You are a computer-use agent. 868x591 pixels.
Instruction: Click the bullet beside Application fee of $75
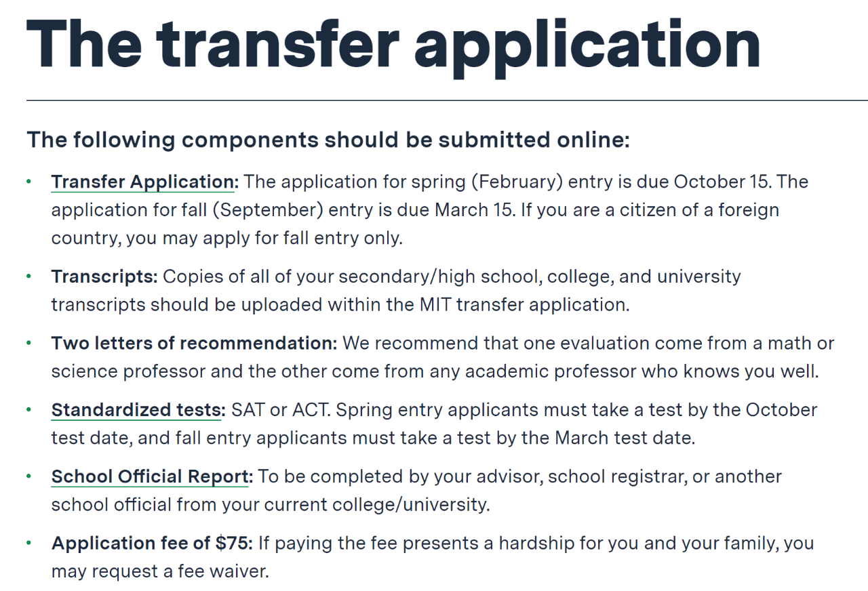click(28, 542)
